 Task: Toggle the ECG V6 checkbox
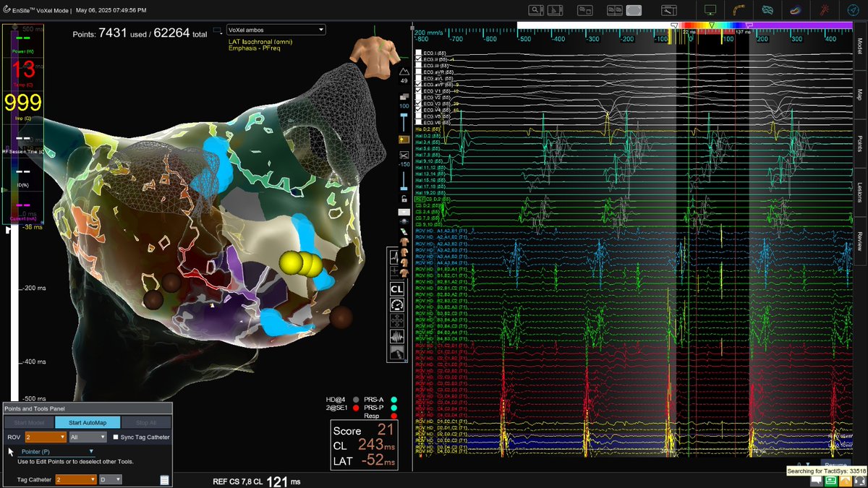(x=420, y=123)
